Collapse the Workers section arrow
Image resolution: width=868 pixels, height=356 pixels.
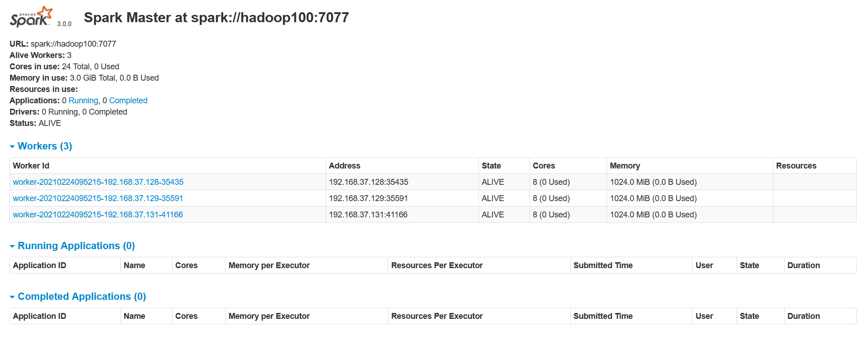tap(12, 147)
